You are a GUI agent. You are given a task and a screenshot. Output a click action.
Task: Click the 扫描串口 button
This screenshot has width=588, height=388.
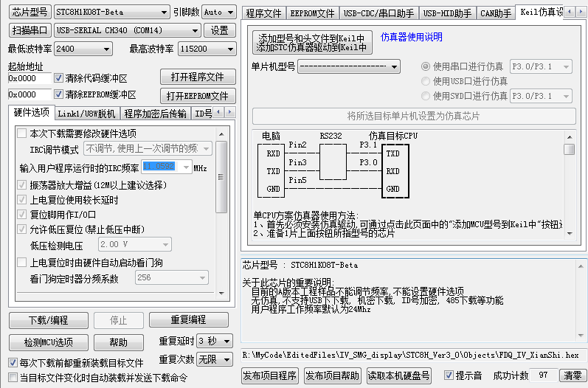coord(30,30)
